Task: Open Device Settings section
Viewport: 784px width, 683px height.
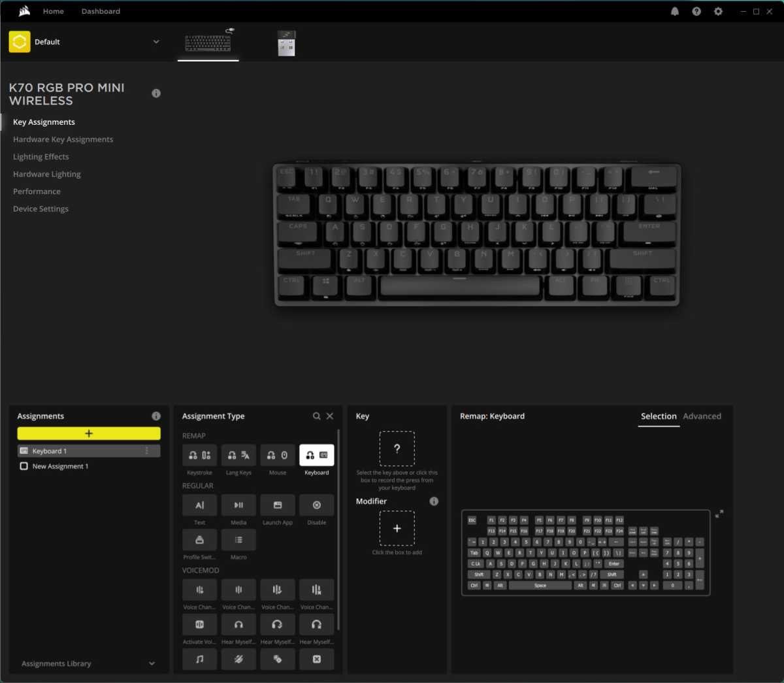Action: pos(41,209)
